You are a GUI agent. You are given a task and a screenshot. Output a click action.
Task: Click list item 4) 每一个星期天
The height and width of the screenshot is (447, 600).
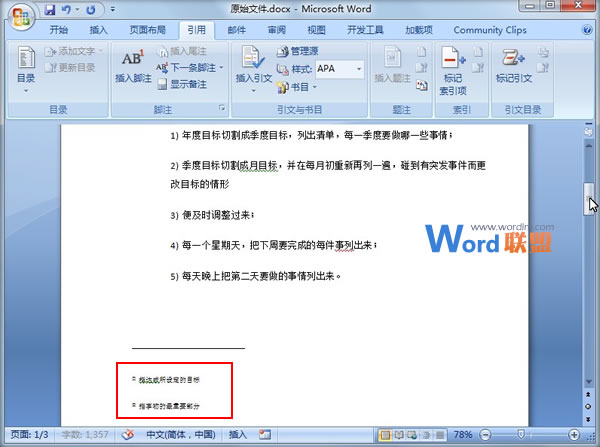pos(274,245)
